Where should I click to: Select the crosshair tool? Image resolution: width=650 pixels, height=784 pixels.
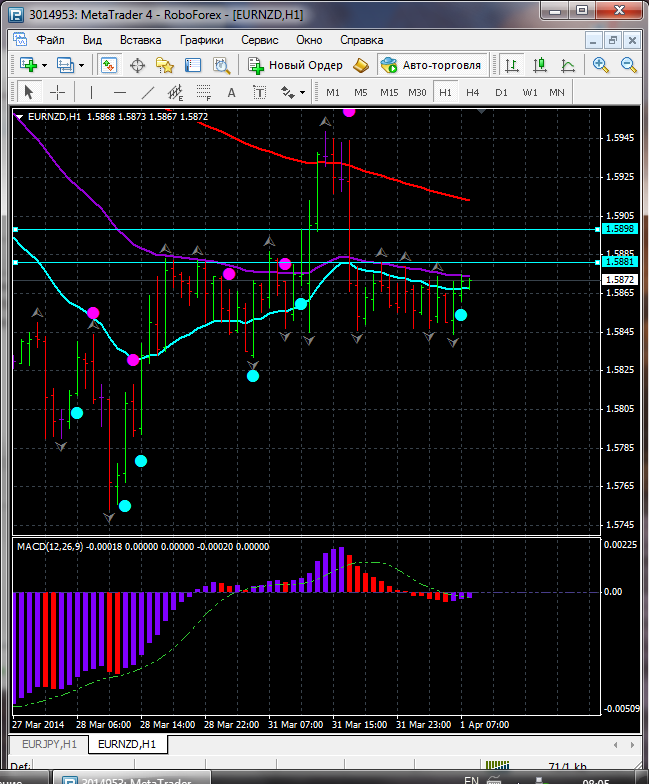(x=58, y=92)
